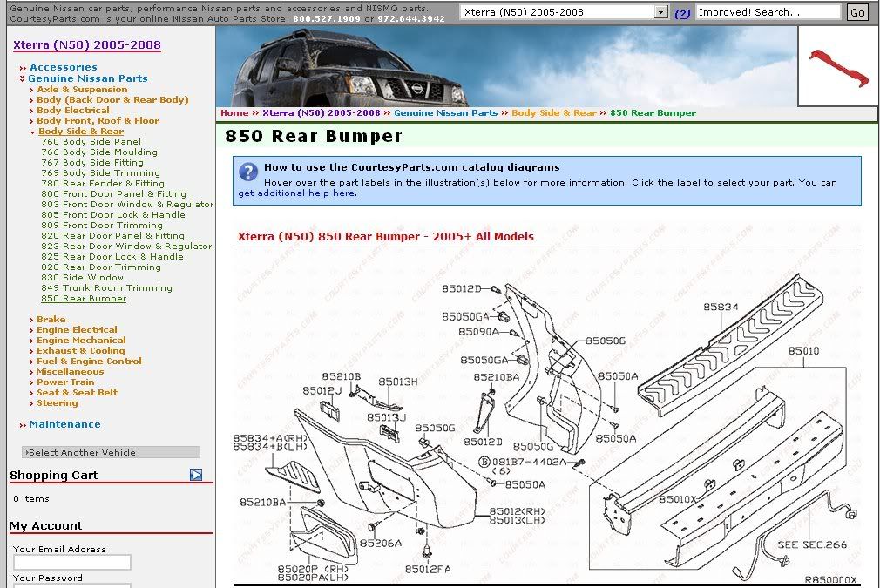This screenshot has width=880, height=588.
Task: Open 823 Rear Door Window & Regulator
Action: point(126,247)
